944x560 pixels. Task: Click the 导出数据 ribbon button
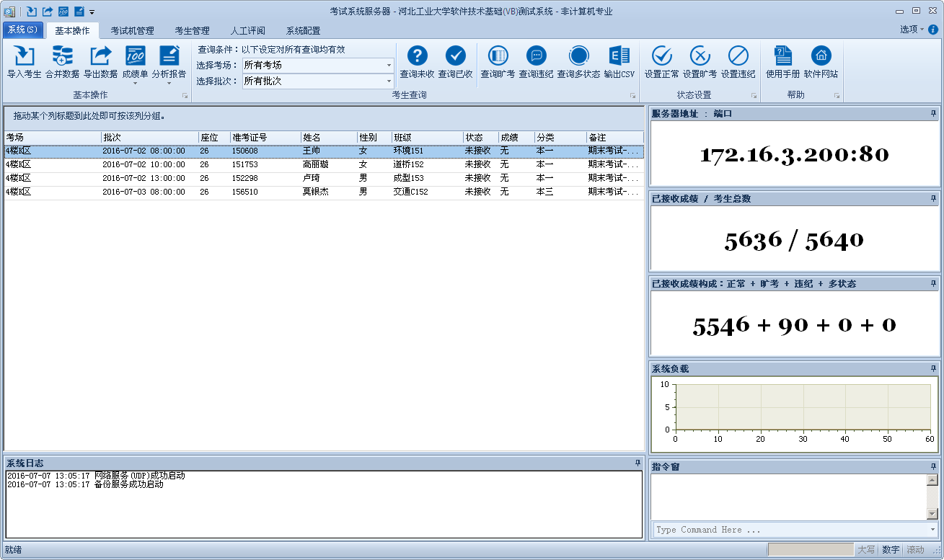point(100,62)
